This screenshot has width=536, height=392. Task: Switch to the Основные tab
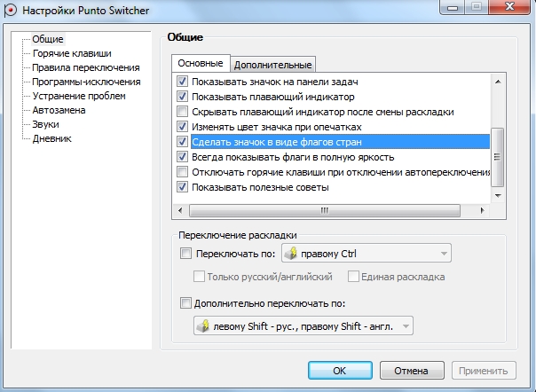click(201, 63)
